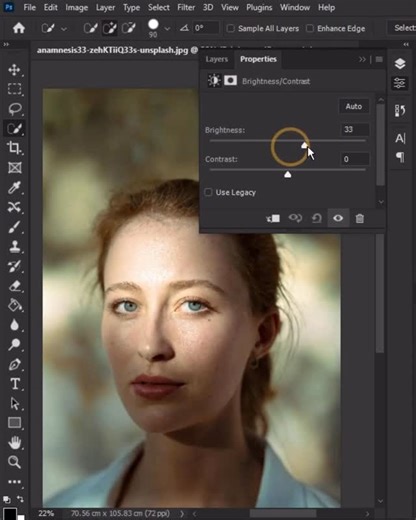This screenshot has width=416, height=520.
Task: Select the Crop tool
Action: 14,148
